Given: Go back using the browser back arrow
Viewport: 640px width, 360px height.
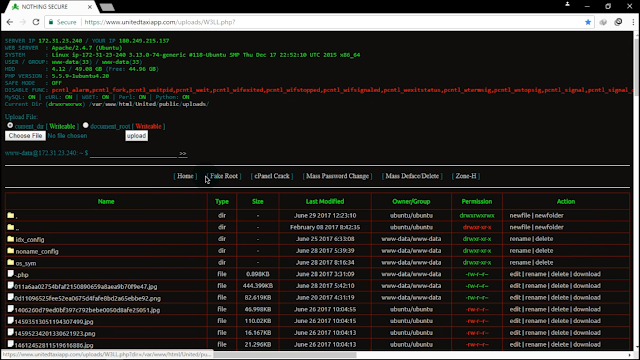Looking at the screenshot, I should [10, 22].
